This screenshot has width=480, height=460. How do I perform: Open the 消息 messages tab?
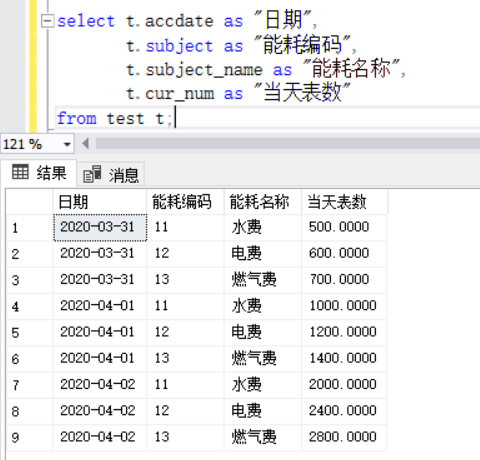click(x=111, y=174)
